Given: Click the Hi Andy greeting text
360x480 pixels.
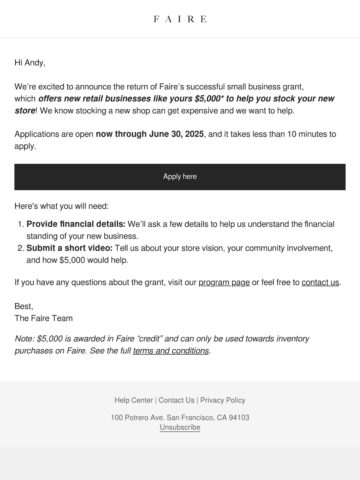Looking at the screenshot, I should pos(30,63).
